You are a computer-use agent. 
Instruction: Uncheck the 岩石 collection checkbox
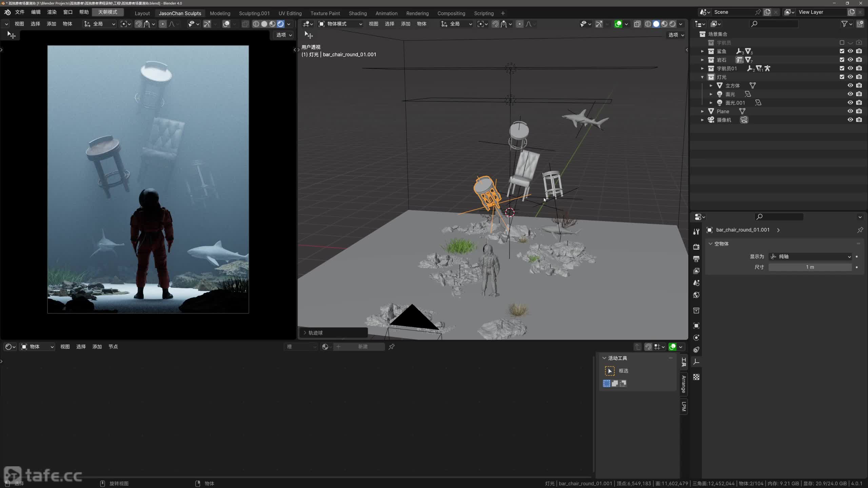coord(842,60)
